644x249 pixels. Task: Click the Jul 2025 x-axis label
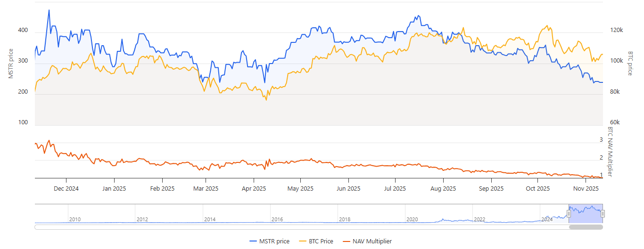click(395, 189)
